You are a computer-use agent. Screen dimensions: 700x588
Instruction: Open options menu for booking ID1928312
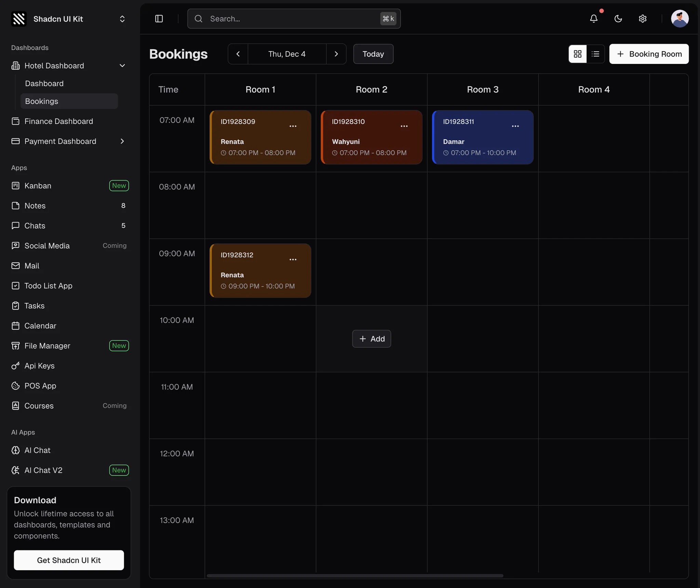(293, 259)
